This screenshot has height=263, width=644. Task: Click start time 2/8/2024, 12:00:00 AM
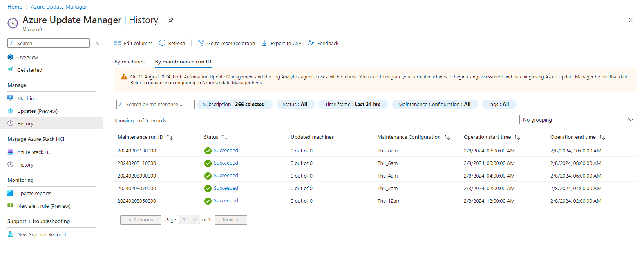(x=489, y=201)
